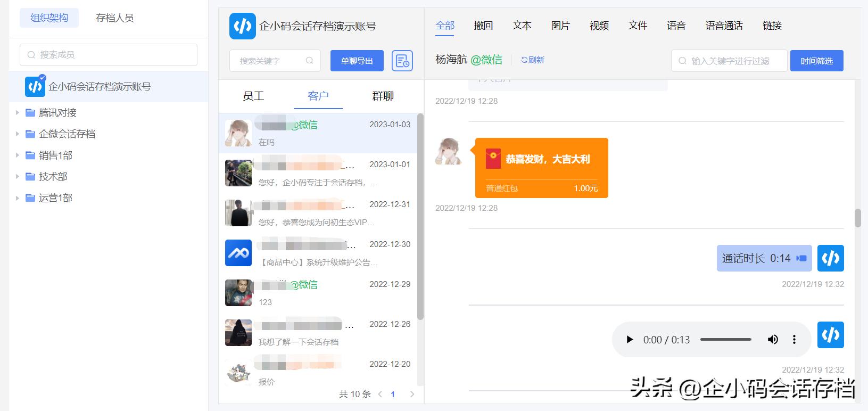This screenshot has height=411, width=868.
Task: Focus the 搜索成员 input field
Action: pyautogui.click(x=109, y=55)
